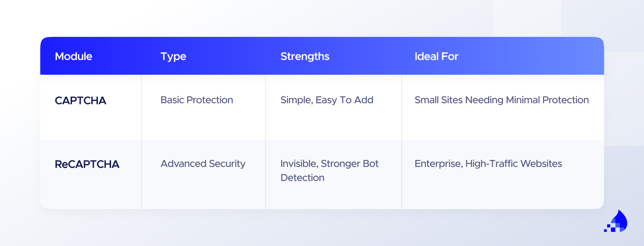Click the phrase Easy To Add

(344, 100)
